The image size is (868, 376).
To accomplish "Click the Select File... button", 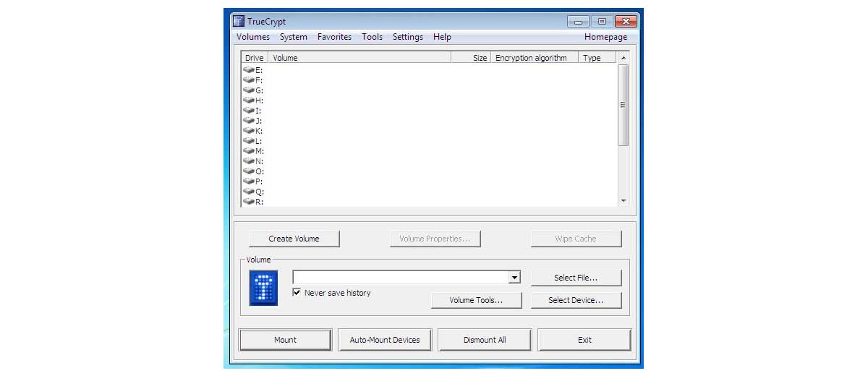I will 576,278.
